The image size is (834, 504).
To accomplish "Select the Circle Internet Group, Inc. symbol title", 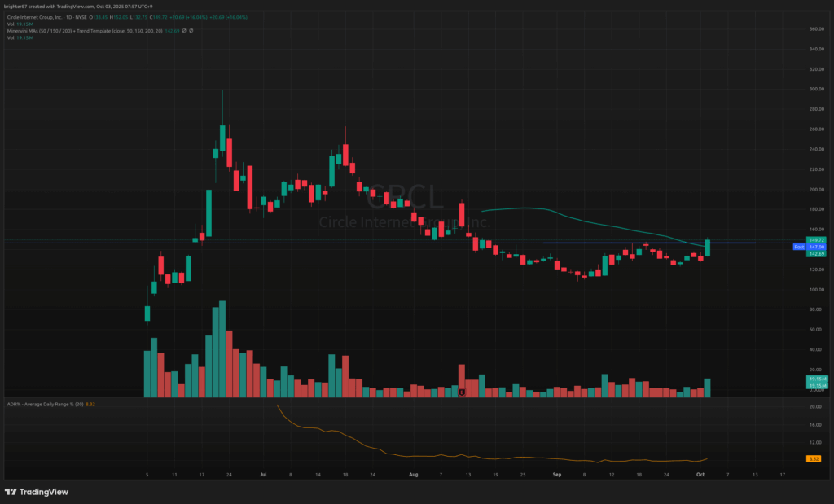I will tap(41, 17).
